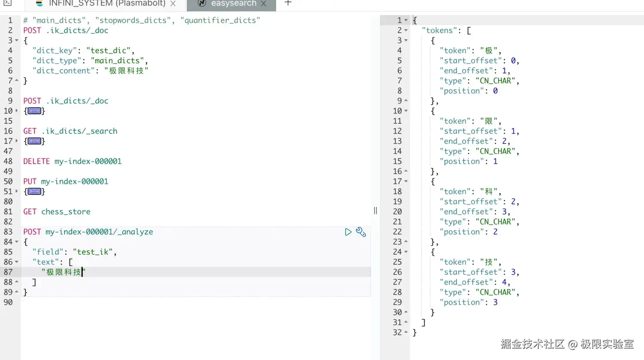
Task: Collapse third token object at output line 17
Action: [x=406, y=181]
